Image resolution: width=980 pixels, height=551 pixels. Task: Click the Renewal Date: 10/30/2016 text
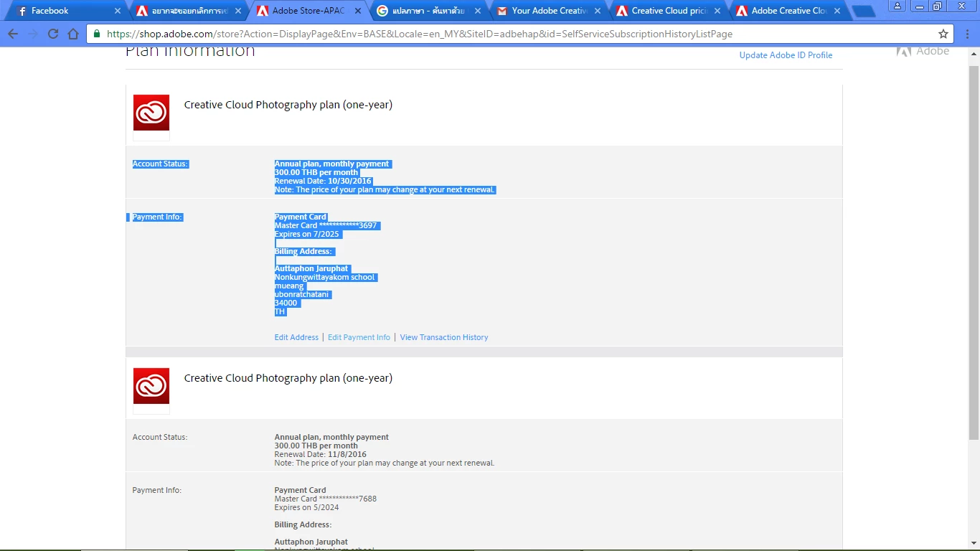click(323, 181)
